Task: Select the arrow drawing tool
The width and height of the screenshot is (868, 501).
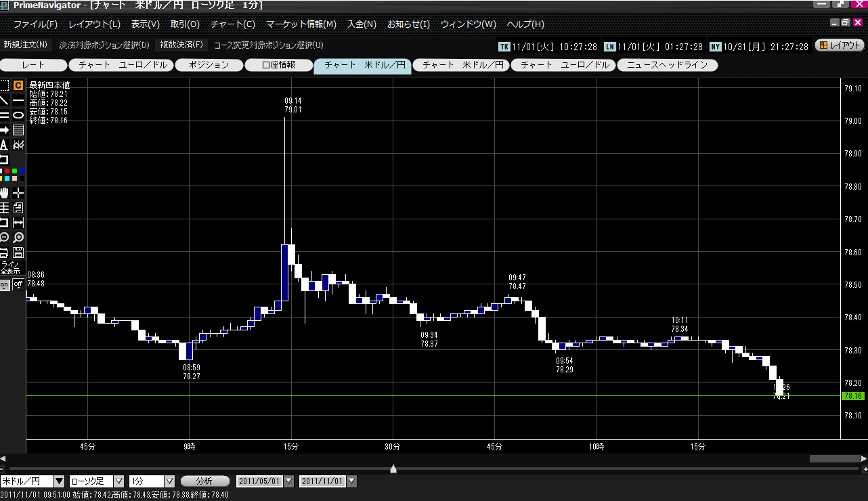Action: pos(4,130)
